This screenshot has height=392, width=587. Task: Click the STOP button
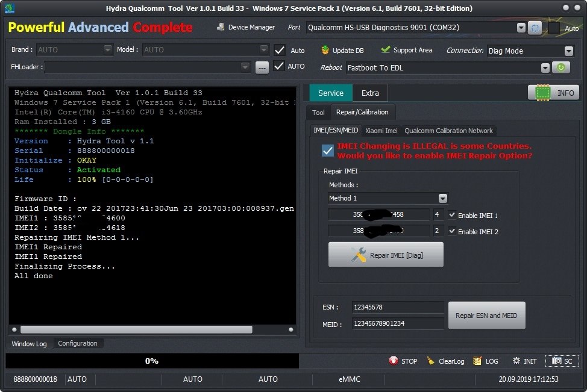pyautogui.click(x=403, y=361)
